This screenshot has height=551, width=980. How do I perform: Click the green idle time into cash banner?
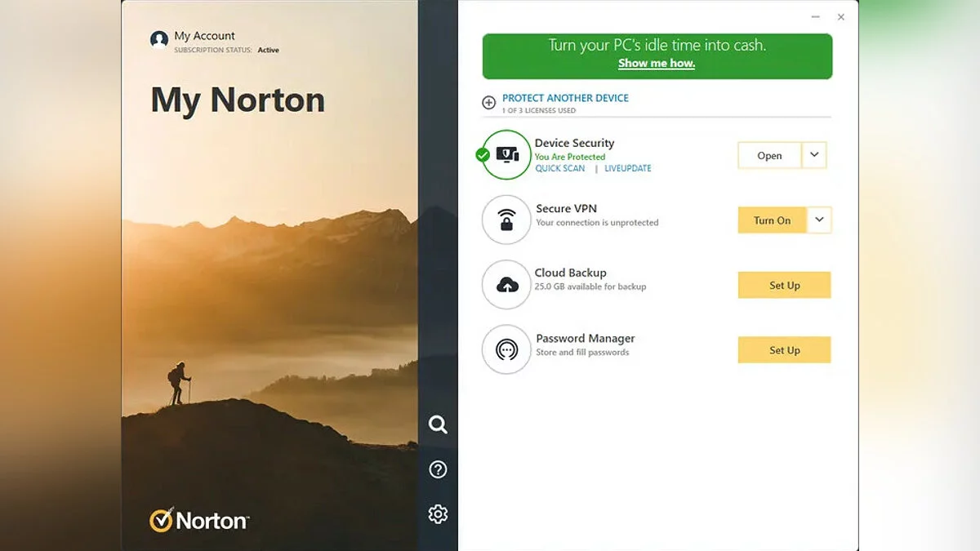point(657,56)
